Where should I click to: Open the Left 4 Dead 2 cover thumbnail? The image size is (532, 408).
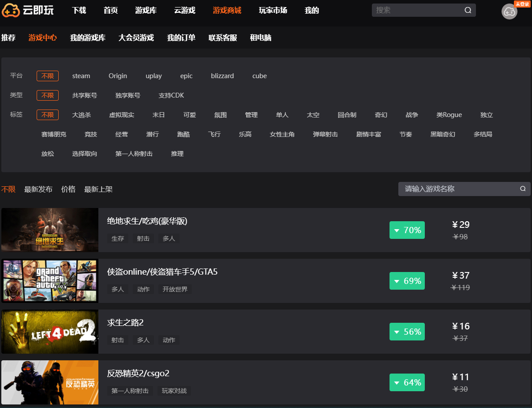click(50, 332)
